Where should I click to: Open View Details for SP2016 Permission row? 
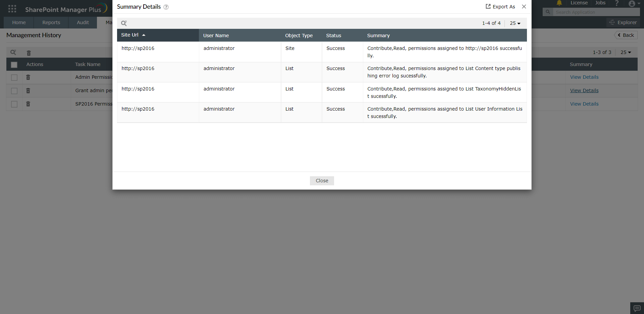pyautogui.click(x=584, y=104)
